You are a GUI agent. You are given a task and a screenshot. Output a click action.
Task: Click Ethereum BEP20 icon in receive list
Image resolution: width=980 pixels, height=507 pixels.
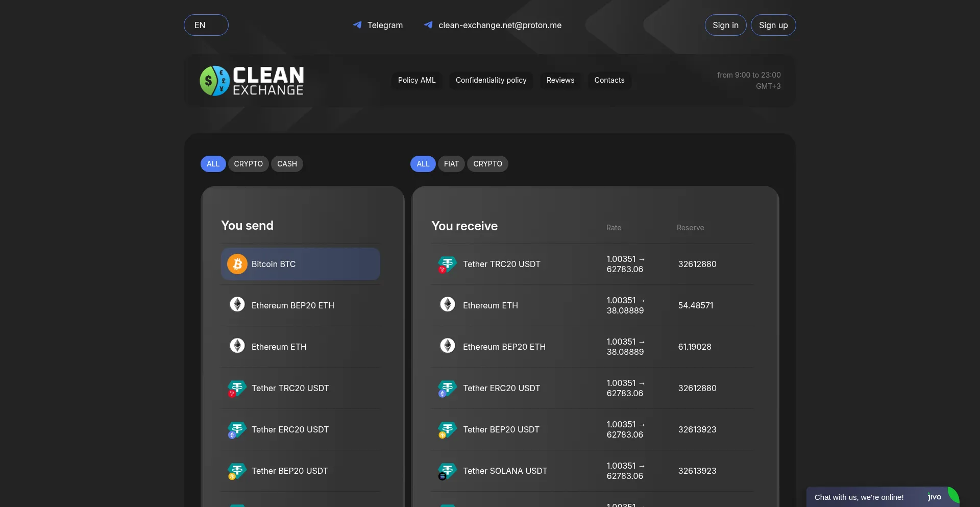[448, 346]
